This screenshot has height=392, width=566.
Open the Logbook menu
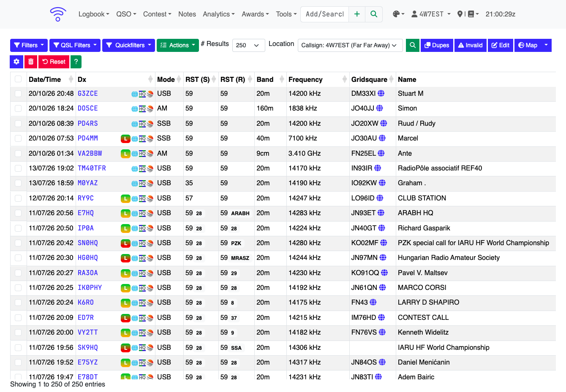tap(94, 14)
